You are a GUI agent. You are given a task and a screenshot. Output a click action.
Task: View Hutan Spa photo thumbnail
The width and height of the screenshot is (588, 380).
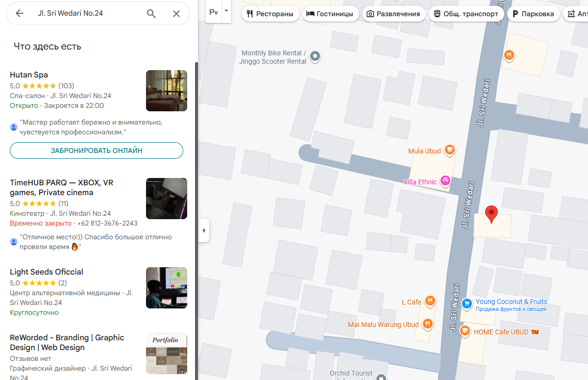(x=167, y=91)
